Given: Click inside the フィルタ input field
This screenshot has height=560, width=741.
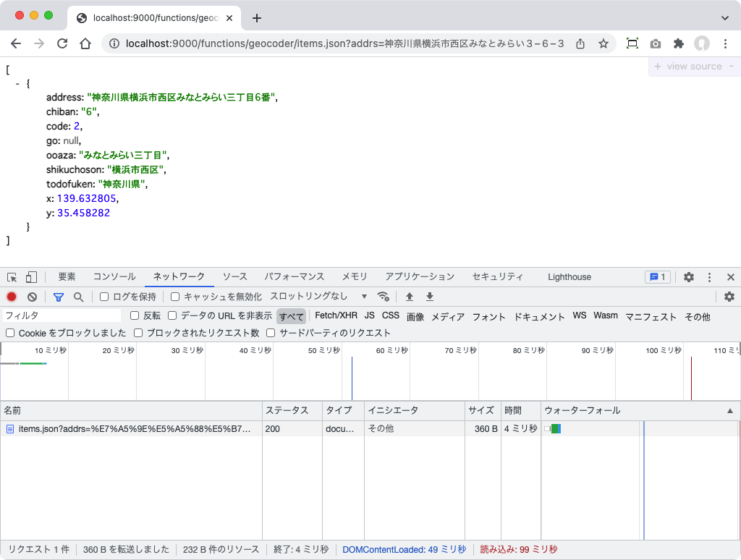Looking at the screenshot, I should tap(62, 315).
